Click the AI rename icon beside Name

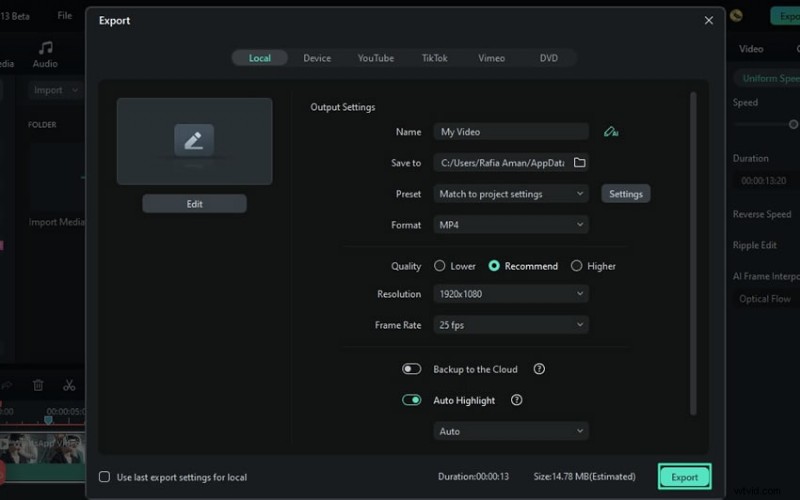click(611, 132)
